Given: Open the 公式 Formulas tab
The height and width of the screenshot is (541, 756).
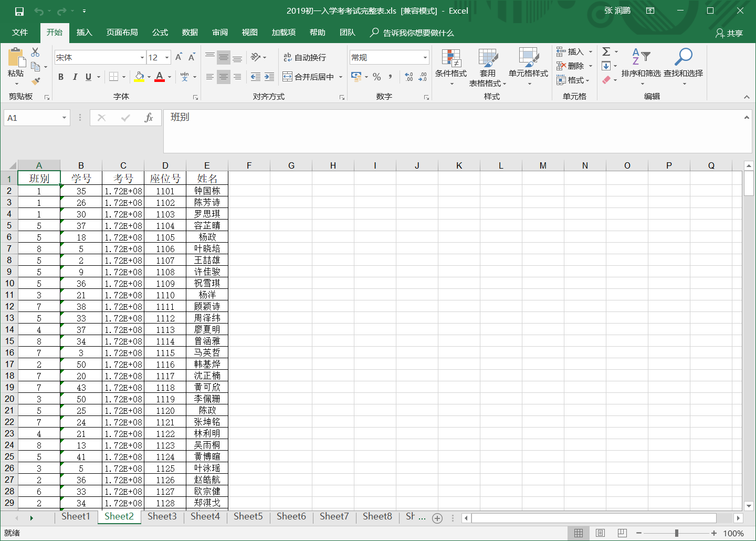Looking at the screenshot, I should (160, 33).
